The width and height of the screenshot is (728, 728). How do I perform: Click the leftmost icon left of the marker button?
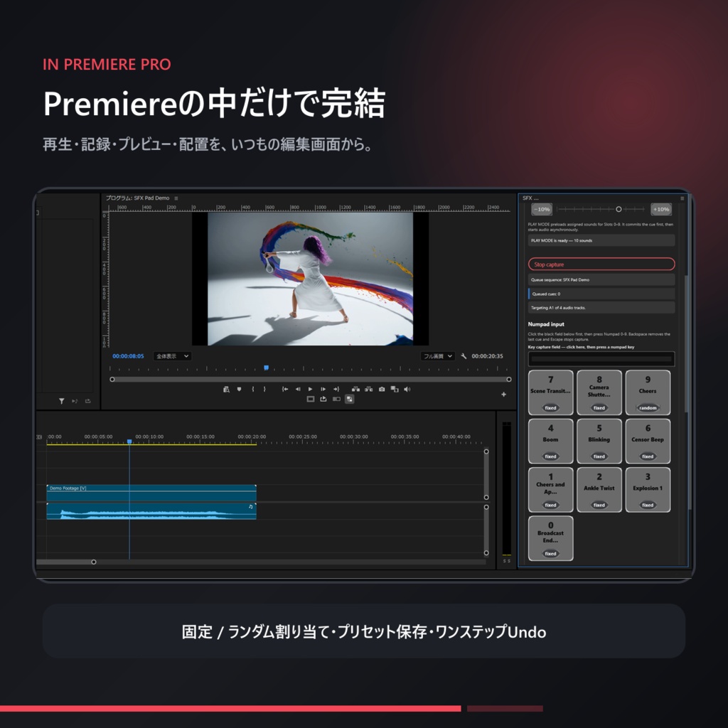coord(226,389)
